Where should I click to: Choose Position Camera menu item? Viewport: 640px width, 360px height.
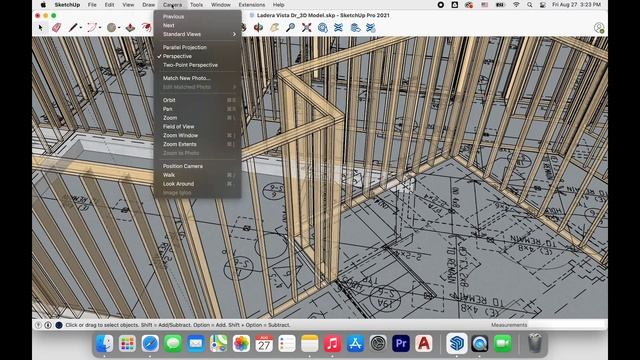pos(198,166)
